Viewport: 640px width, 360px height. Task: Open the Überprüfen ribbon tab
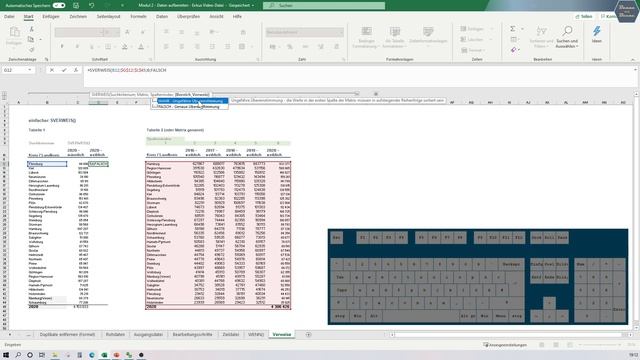(188, 16)
